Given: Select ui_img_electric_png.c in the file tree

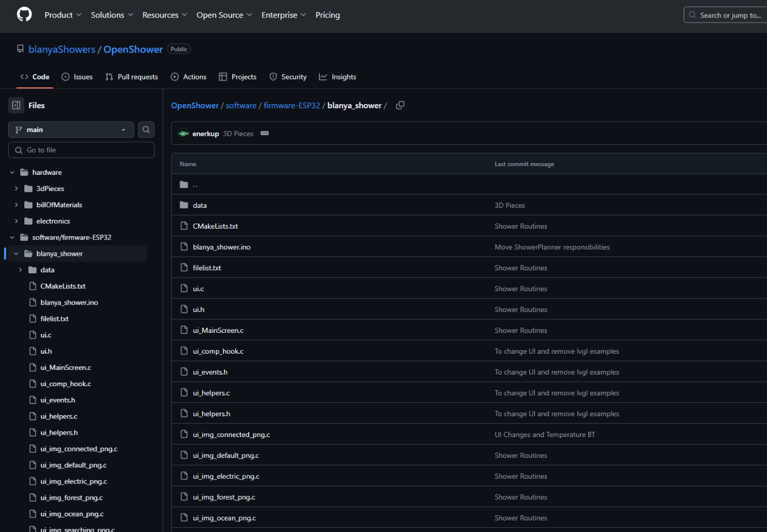Looking at the screenshot, I should (x=74, y=481).
